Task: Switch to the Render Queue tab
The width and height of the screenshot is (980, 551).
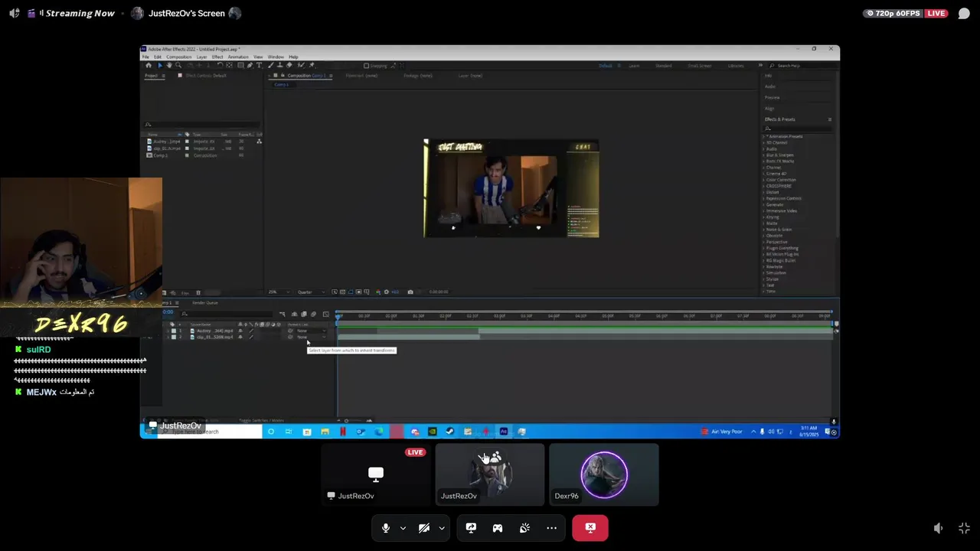Action: pyautogui.click(x=205, y=303)
